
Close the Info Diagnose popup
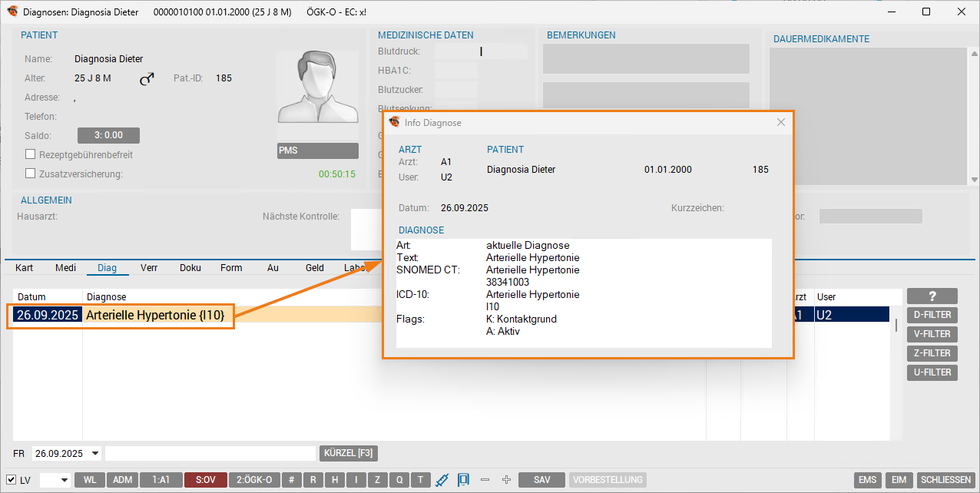tap(781, 122)
